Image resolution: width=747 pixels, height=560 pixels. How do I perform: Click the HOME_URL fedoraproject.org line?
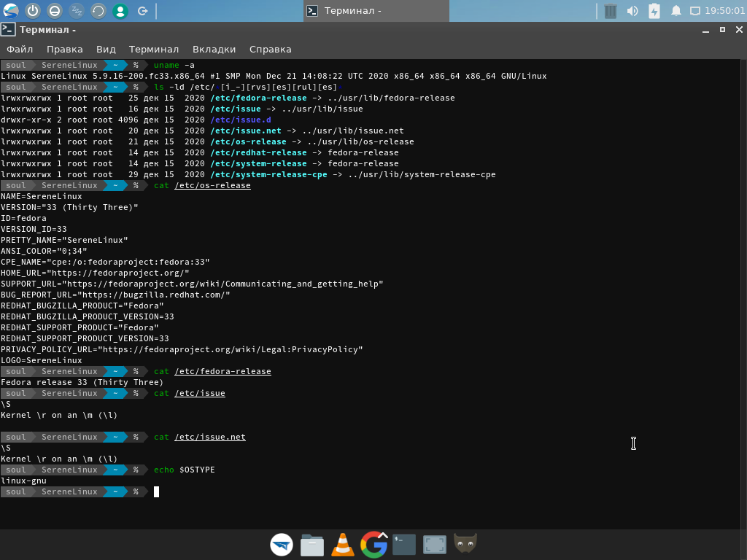[x=95, y=273]
